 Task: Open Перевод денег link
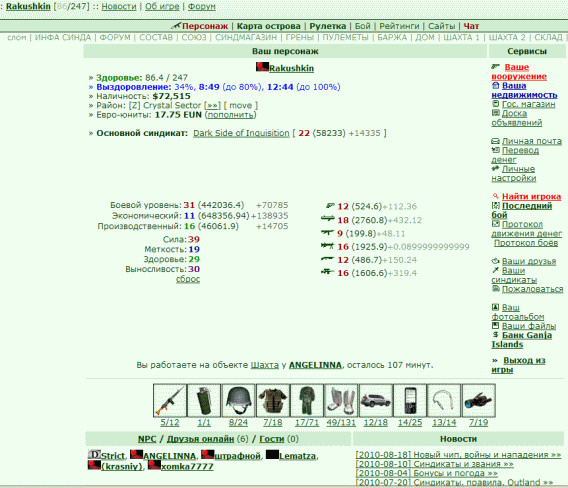515,155
